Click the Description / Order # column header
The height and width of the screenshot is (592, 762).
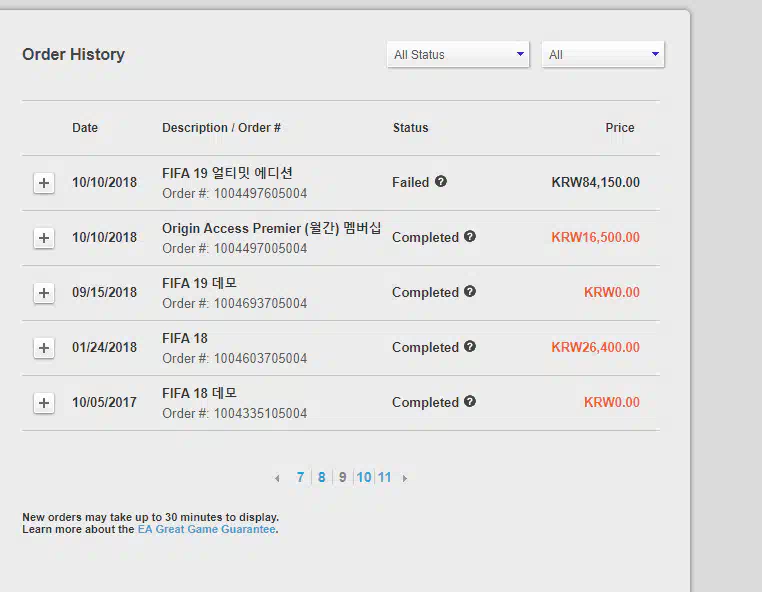click(x=221, y=128)
